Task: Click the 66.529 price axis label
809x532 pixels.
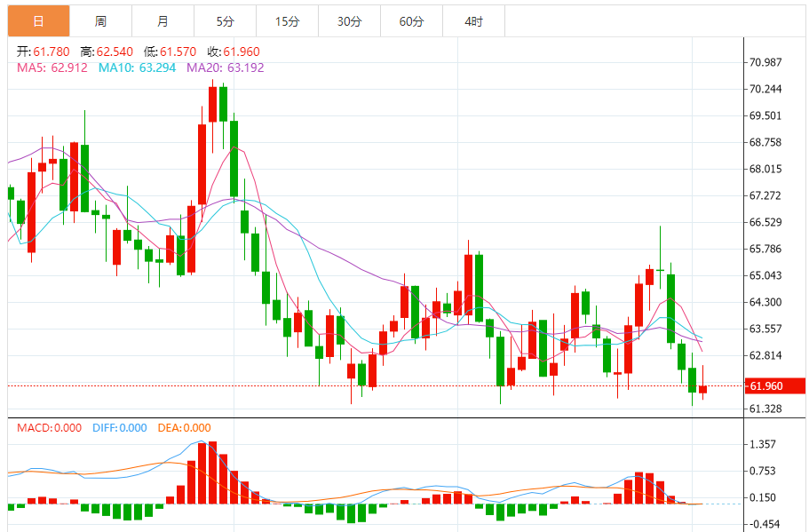Action: [765, 222]
